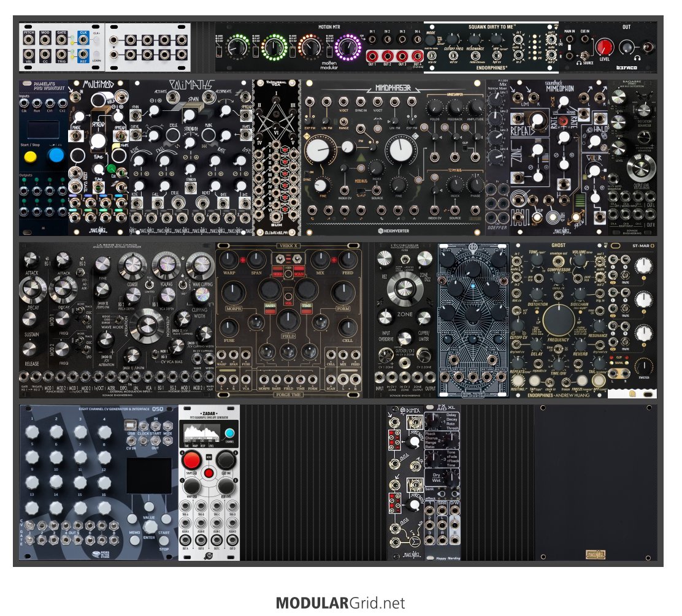Viewport: 682px width, 616px height.
Task: Click the red OUT 1 jack on Motion MTR
Action: tap(372, 56)
